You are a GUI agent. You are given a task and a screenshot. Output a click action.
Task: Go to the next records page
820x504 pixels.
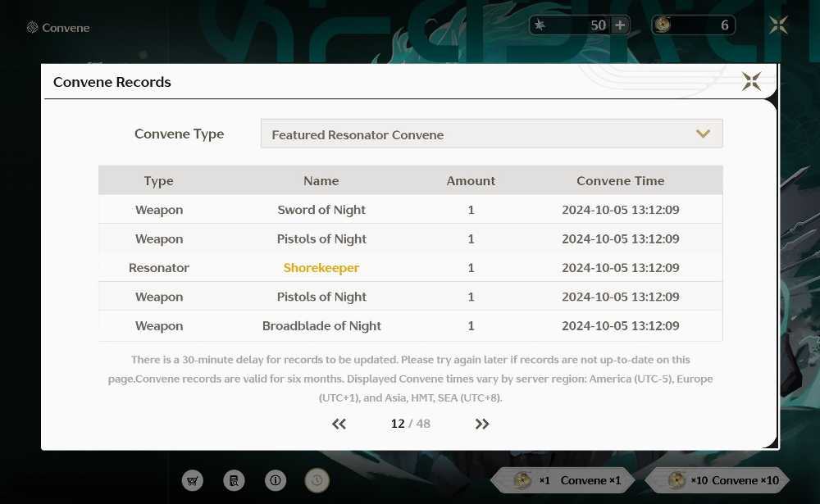(481, 424)
